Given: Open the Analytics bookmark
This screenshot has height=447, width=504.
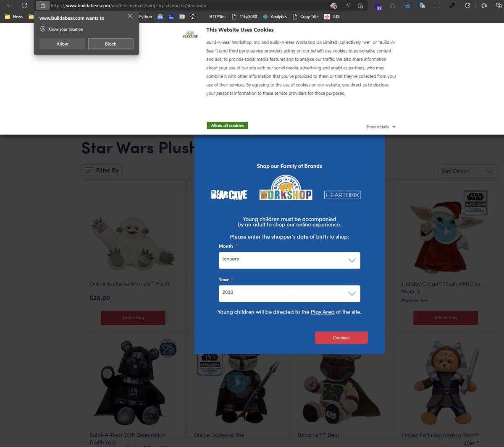Looking at the screenshot, I should pyautogui.click(x=275, y=17).
